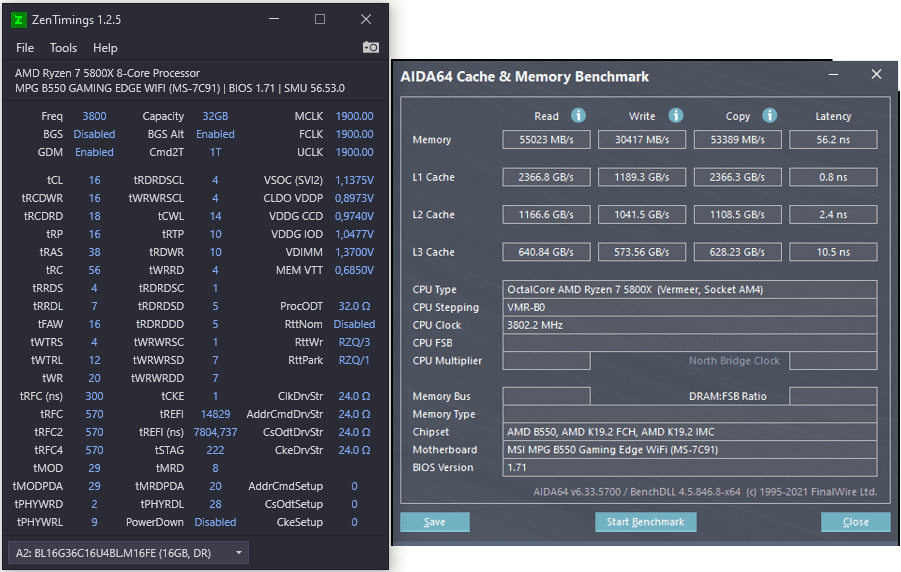The image size is (901, 572).
Task: Click the Chipset AMD B550 field
Action: coord(690,432)
